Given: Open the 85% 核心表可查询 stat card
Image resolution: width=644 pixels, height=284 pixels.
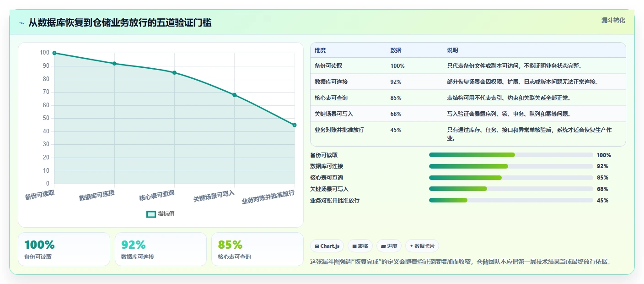Looking at the screenshot, I should point(258,249).
